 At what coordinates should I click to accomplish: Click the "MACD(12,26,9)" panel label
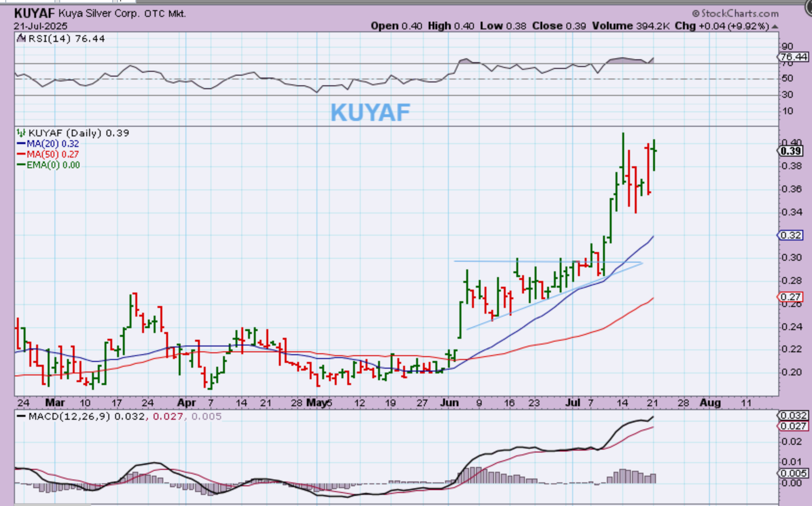[x=69, y=416]
